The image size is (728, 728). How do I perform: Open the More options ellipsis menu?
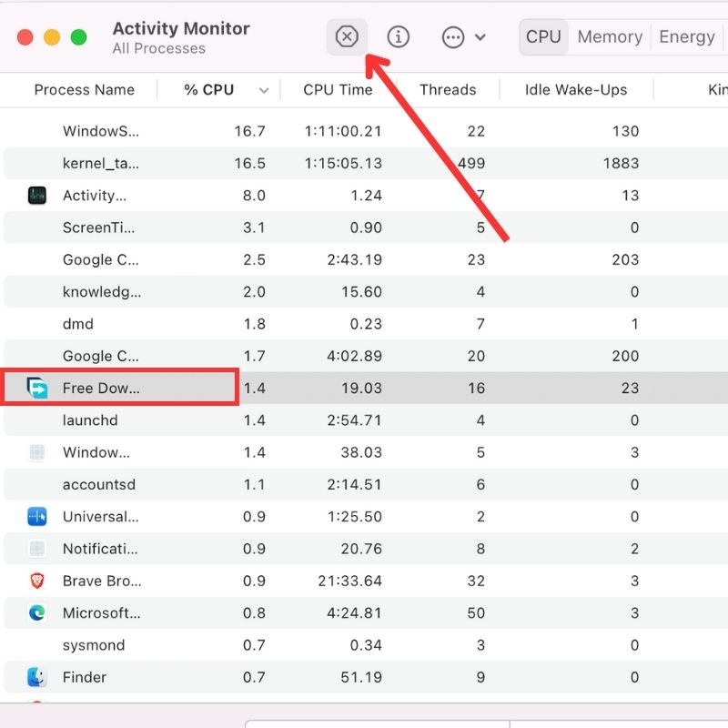click(463, 37)
